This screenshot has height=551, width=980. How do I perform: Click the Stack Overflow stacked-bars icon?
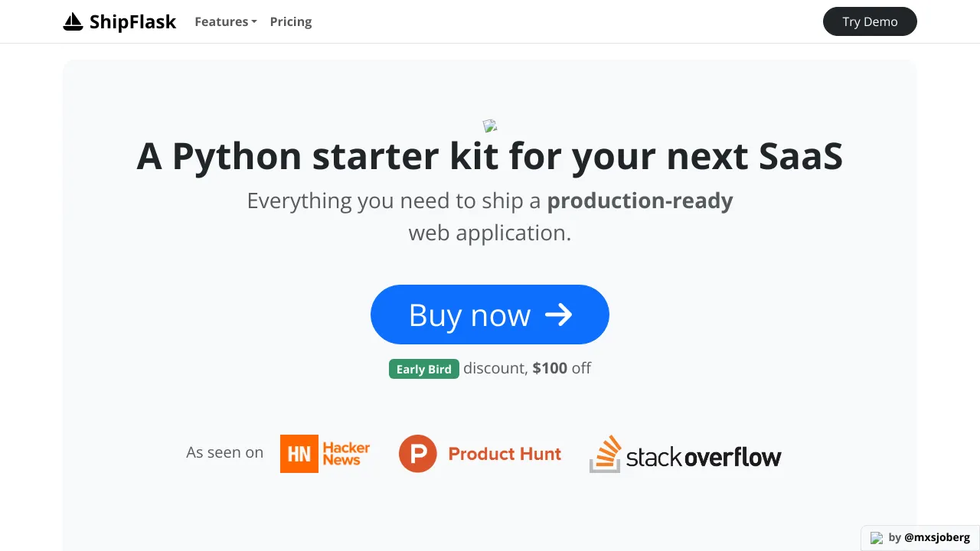point(606,454)
